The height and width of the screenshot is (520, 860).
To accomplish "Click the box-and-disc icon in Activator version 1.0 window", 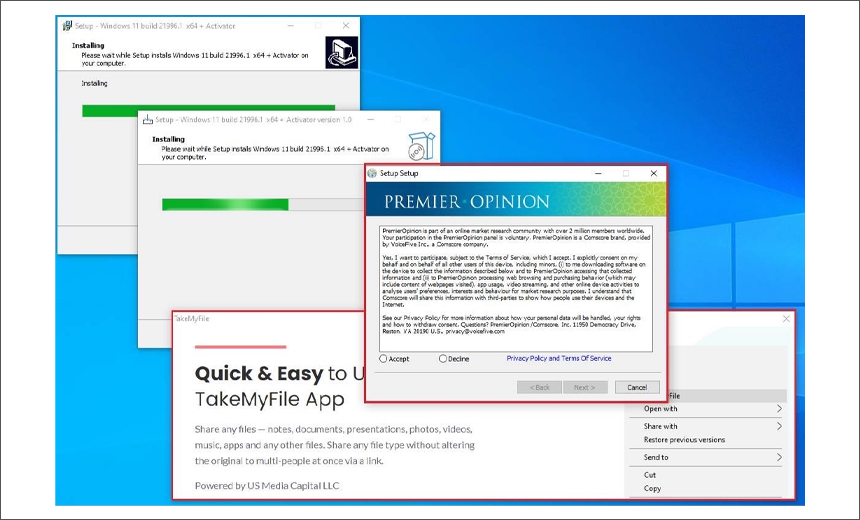I will tap(422, 145).
